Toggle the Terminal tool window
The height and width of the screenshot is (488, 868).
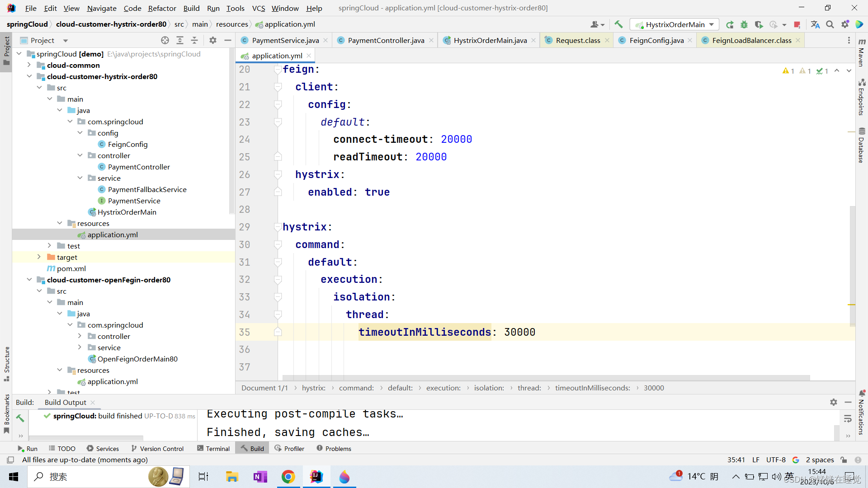click(217, 448)
